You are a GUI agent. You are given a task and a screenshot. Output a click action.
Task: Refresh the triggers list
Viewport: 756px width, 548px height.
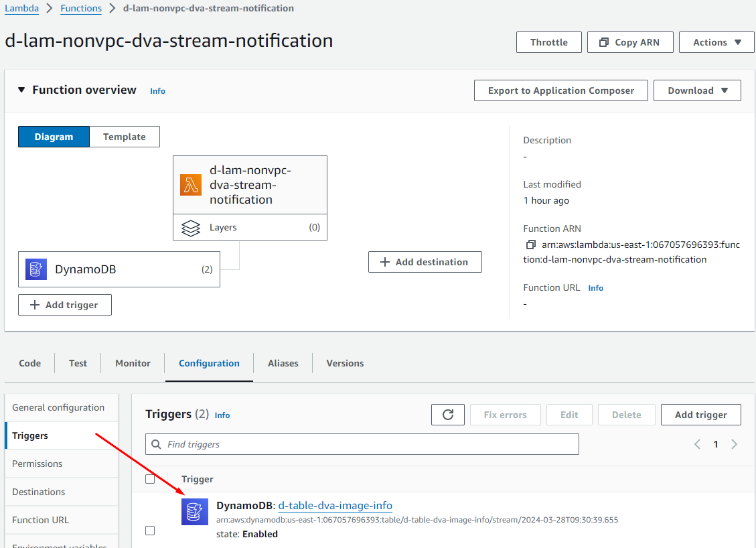pos(448,415)
